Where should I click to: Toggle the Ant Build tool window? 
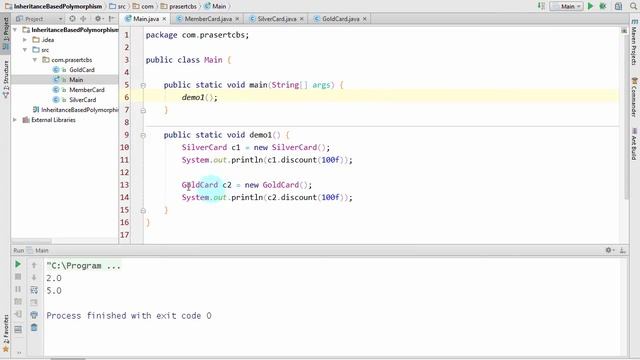coord(634,144)
